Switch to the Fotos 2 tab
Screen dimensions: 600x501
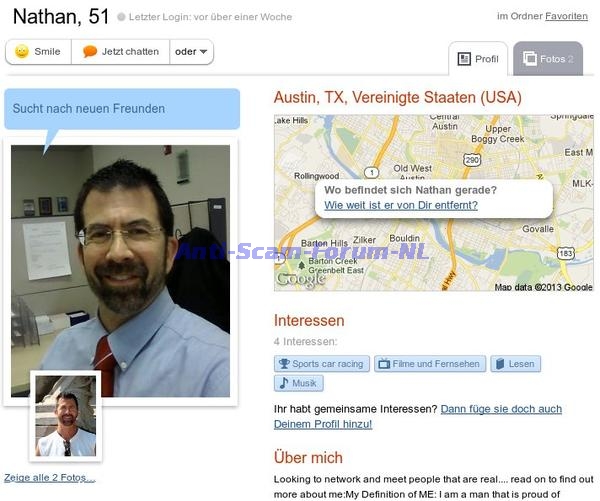[x=548, y=59]
